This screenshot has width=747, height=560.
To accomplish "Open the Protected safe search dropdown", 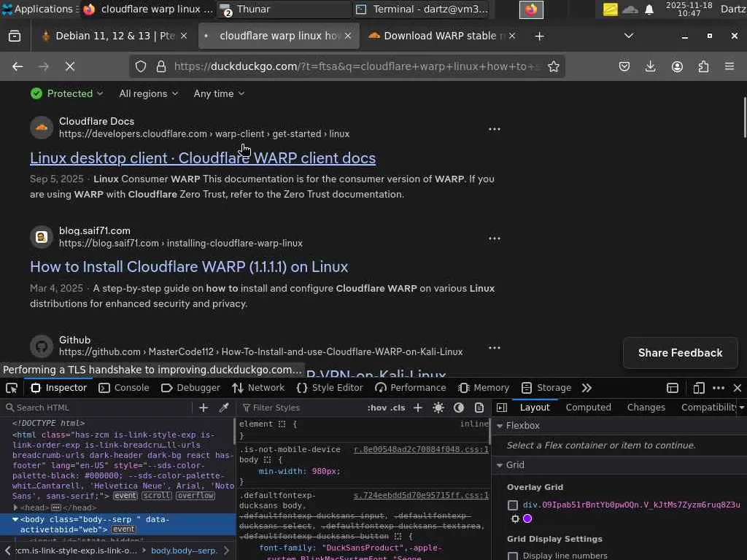I will [66, 94].
